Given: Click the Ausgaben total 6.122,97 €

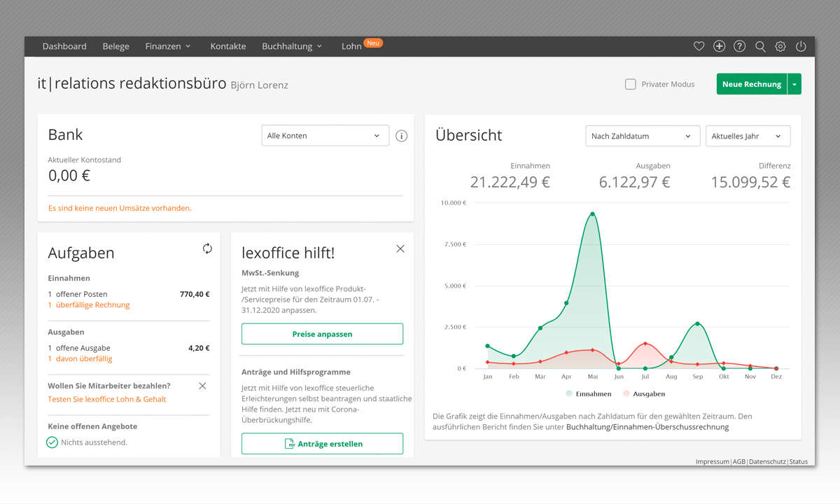Looking at the screenshot, I should (635, 182).
